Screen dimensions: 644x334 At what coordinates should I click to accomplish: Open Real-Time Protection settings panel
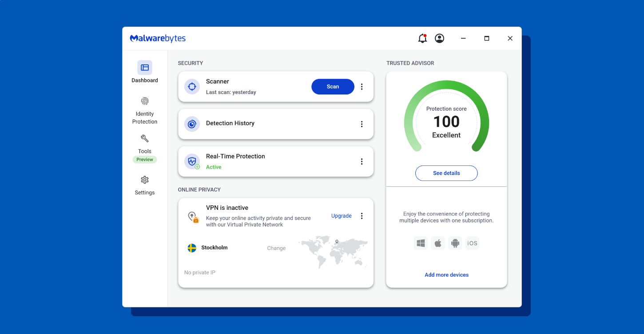[x=235, y=156]
